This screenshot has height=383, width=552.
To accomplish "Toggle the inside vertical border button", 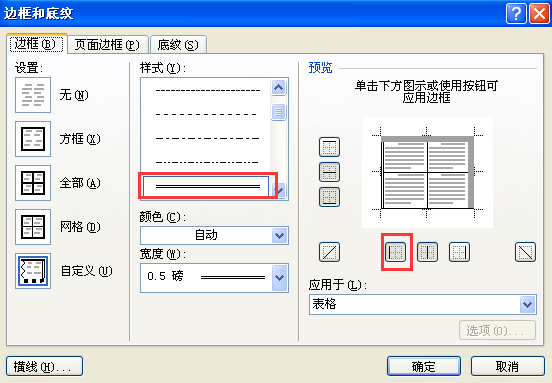I will [427, 252].
